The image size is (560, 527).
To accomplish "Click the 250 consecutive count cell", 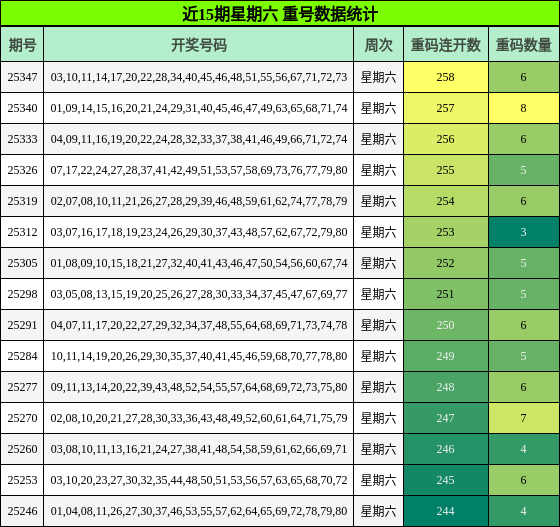I will [x=446, y=325].
